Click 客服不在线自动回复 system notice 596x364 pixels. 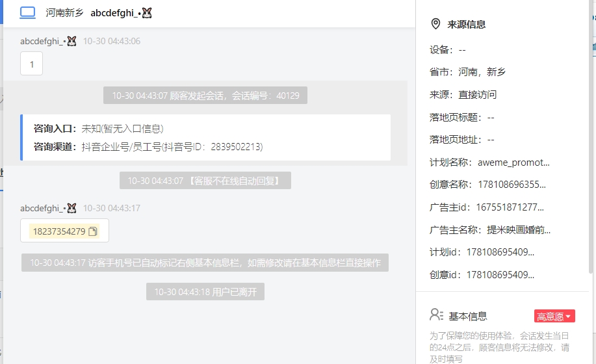click(x=205, y=181)
